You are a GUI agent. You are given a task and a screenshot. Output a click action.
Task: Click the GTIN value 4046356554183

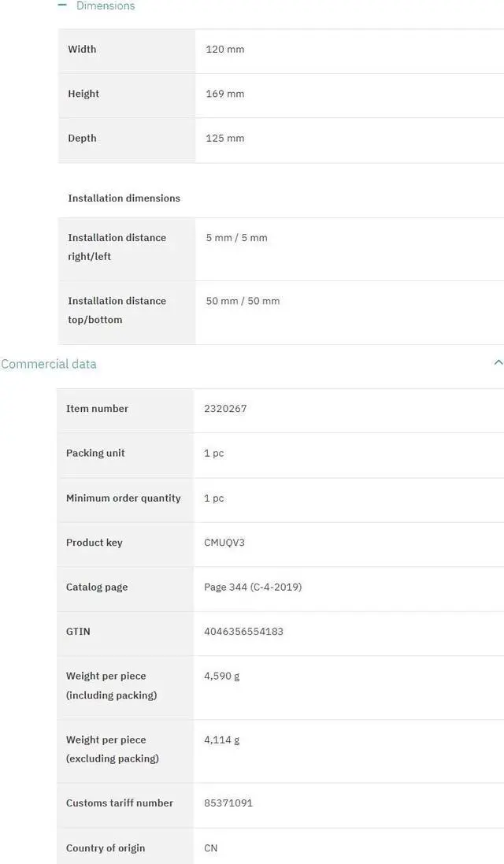[x=243, y=632]
